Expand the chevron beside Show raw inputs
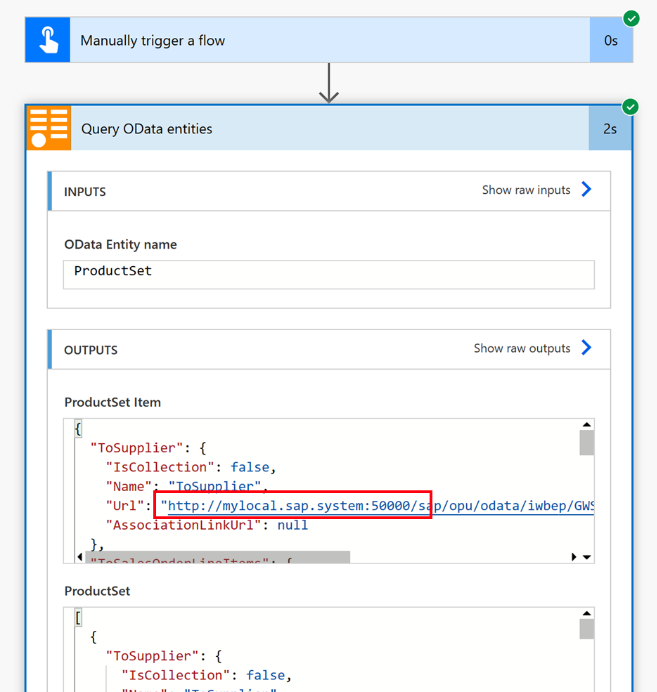The image size is (657, 692). [587, 190]
